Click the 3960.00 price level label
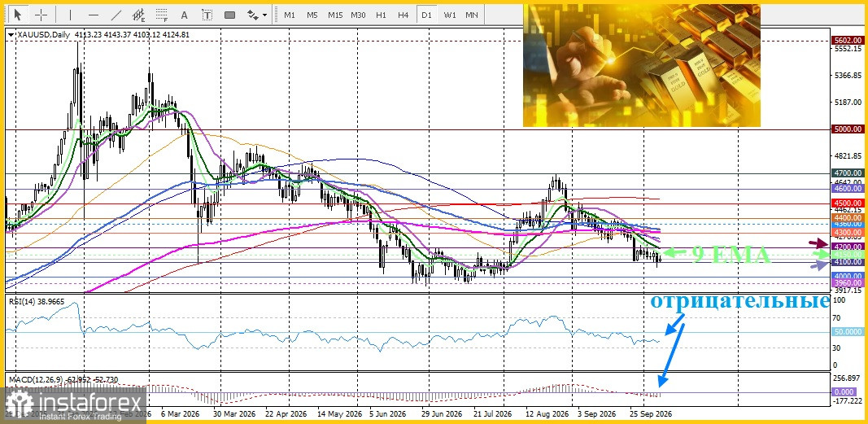 pyautogui.click(x=848, y=283)
